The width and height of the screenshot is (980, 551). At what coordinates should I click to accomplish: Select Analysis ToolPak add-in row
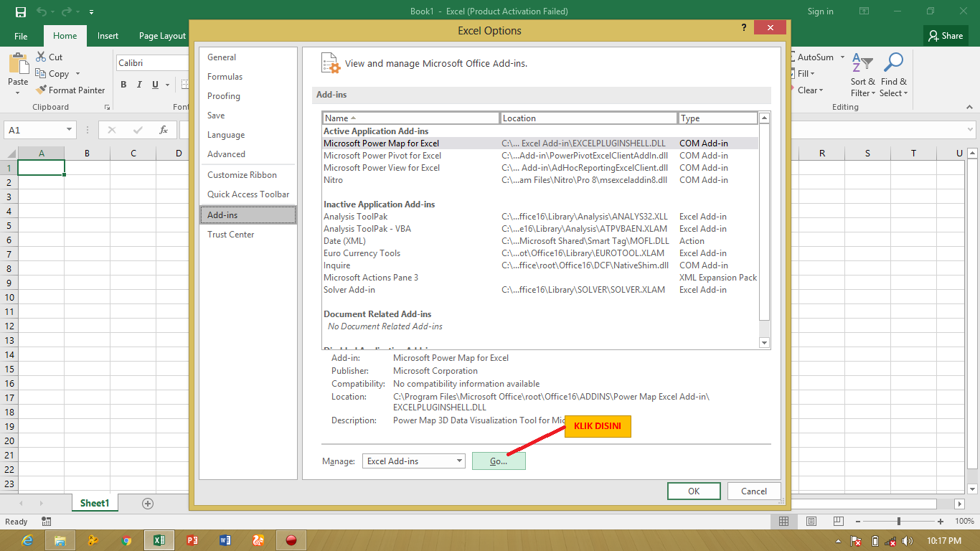[540, 217]
